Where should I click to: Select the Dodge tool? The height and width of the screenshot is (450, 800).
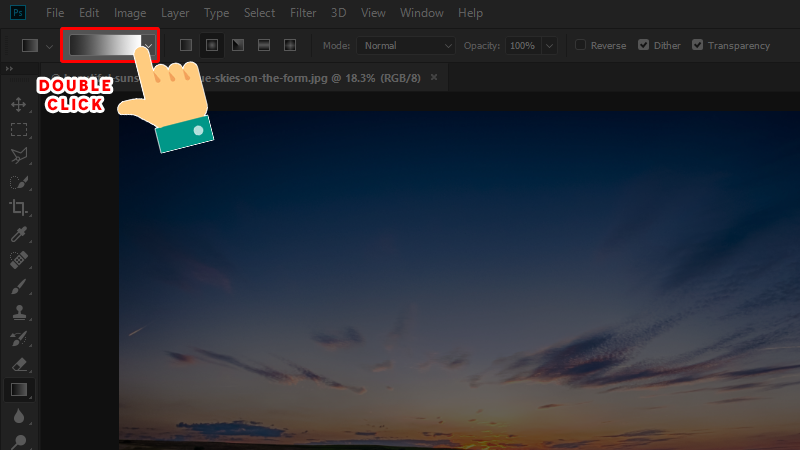19,442
